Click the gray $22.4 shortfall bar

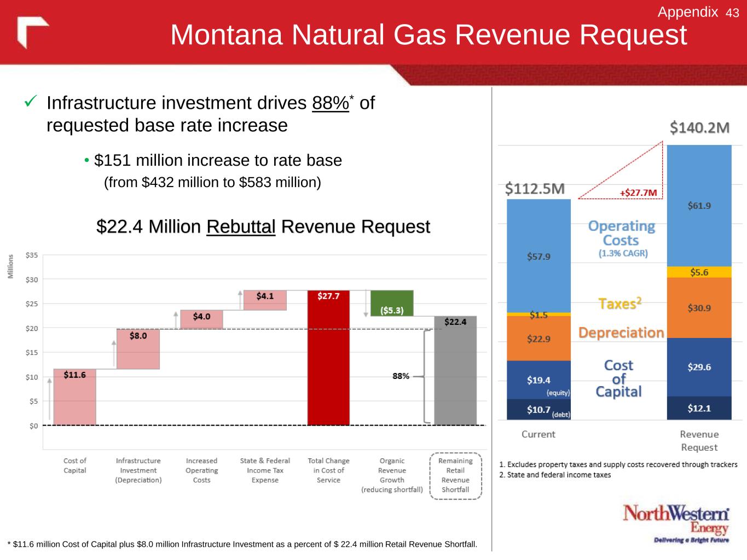point(455,372)
